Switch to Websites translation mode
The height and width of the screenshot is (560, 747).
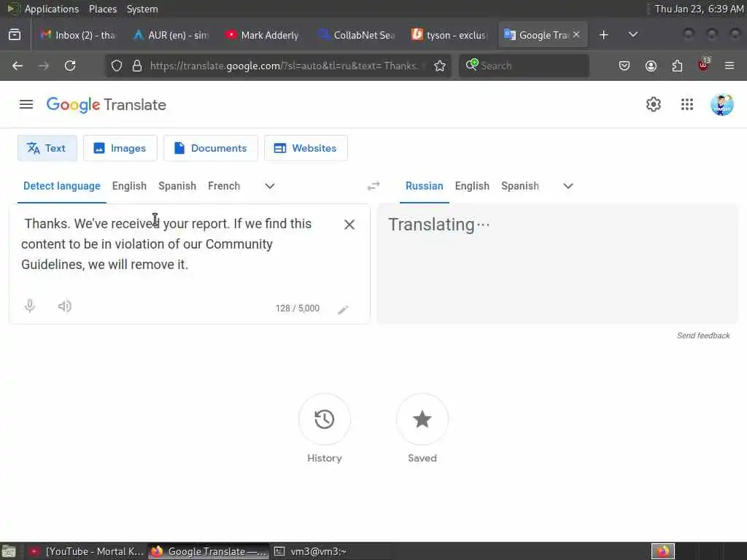(306, 148)
